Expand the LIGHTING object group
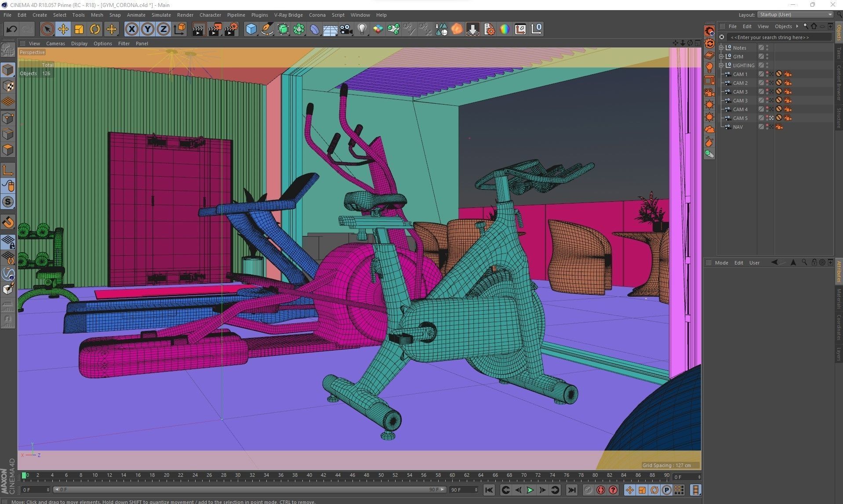843x504 pixels. 721,65
